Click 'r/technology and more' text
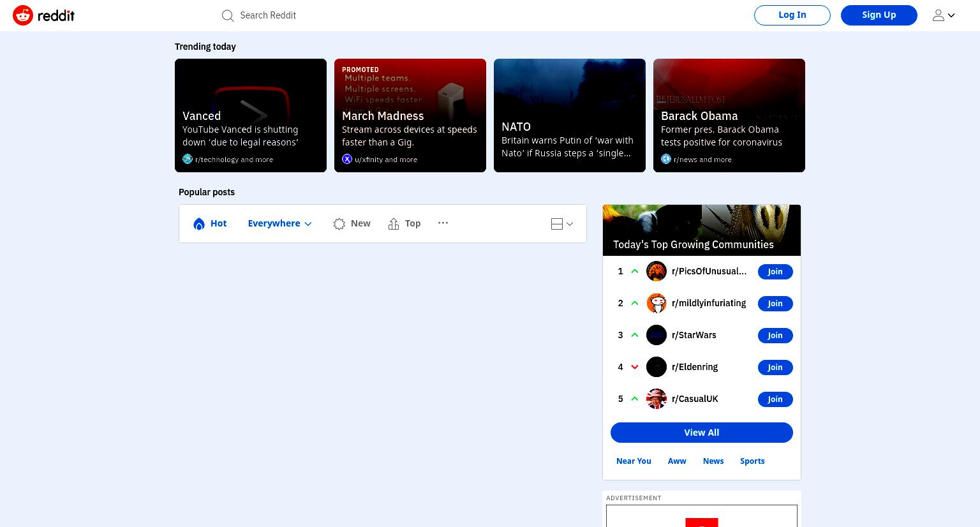 click(234, 160)
